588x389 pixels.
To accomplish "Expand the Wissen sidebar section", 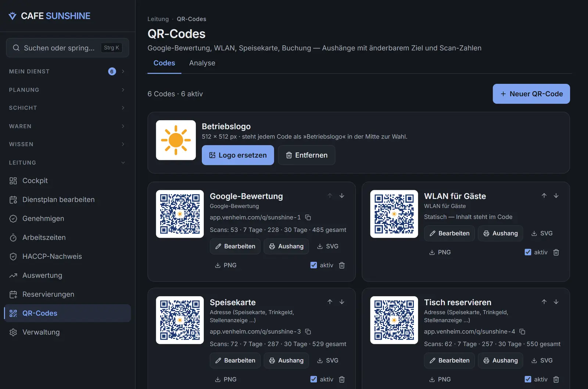I will (x=67, y=144).
